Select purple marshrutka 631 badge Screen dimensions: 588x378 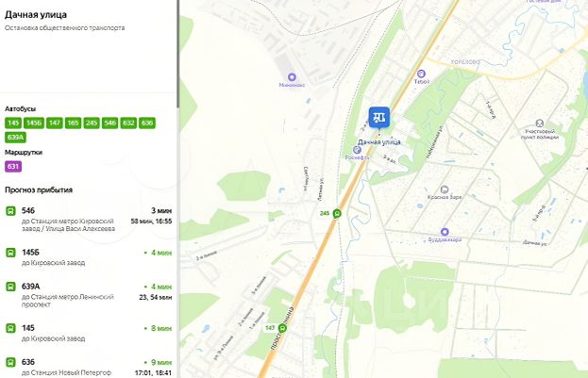(13, 166)
